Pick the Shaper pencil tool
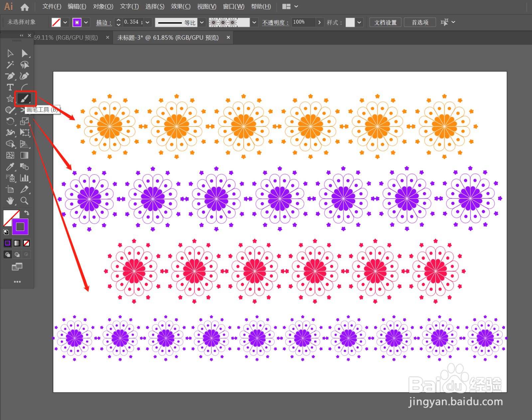Image resolution: width=532 pixels, height=420 pixels. pyautogui.click(x=10, y=110)
